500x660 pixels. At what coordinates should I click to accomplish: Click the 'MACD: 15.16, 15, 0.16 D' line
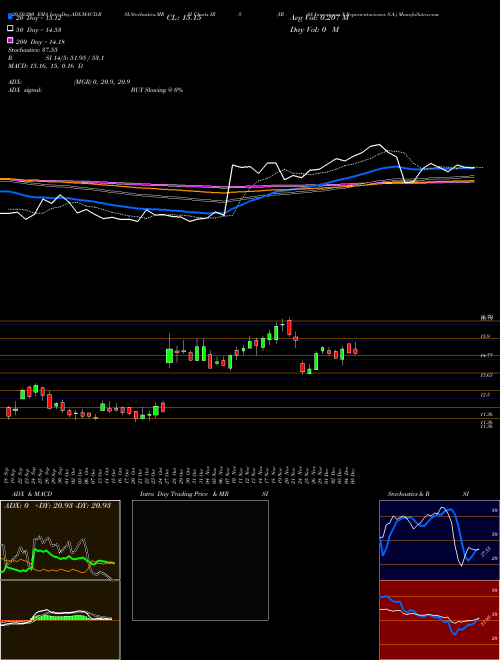coord(45,66)
